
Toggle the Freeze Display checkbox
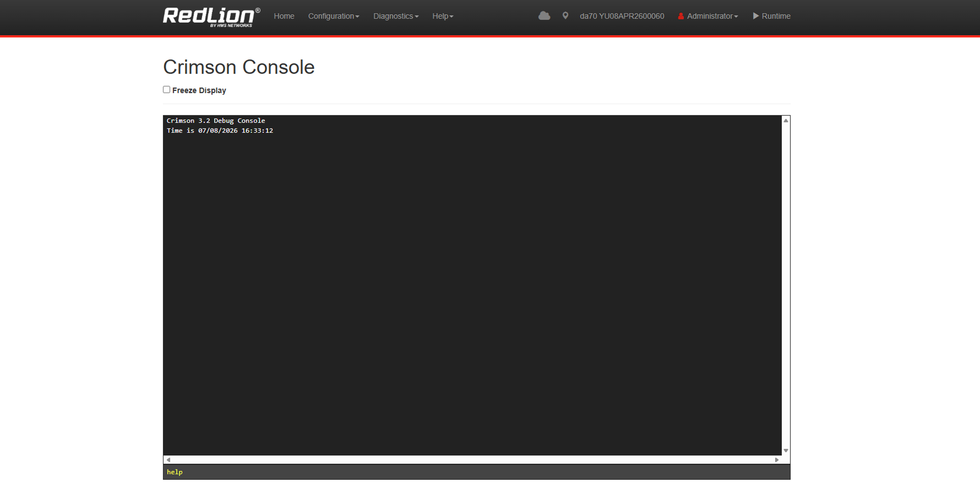coord(167,90)
